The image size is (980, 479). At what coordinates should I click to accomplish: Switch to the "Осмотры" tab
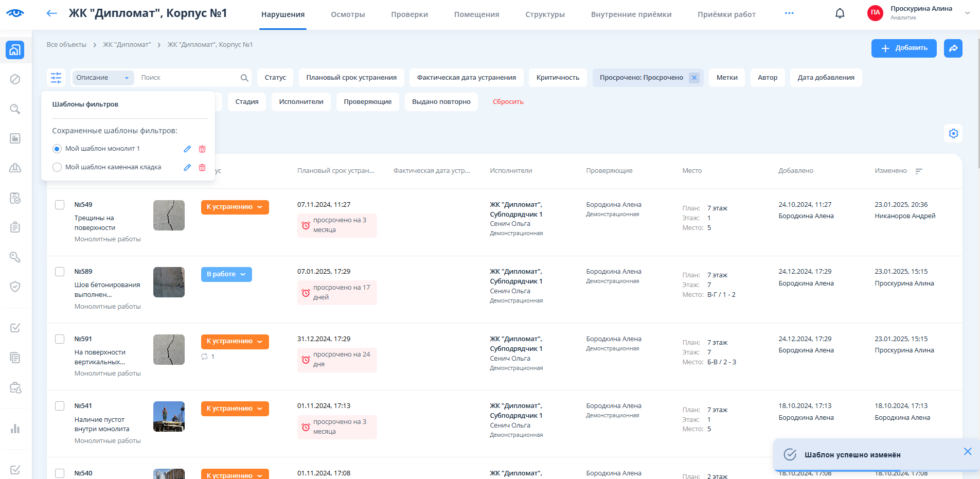348,14
